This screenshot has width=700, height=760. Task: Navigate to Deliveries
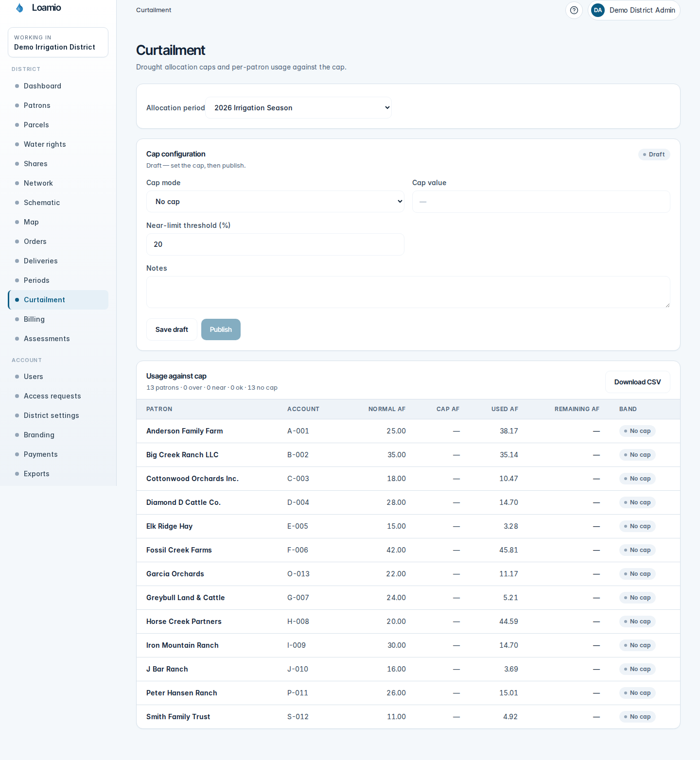[x=58, y=261]
